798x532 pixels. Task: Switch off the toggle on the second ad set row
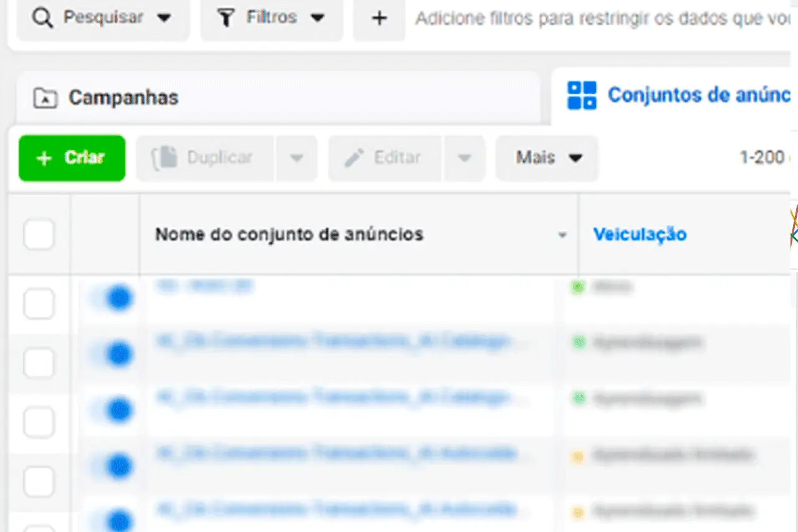[x=112, y=354]
